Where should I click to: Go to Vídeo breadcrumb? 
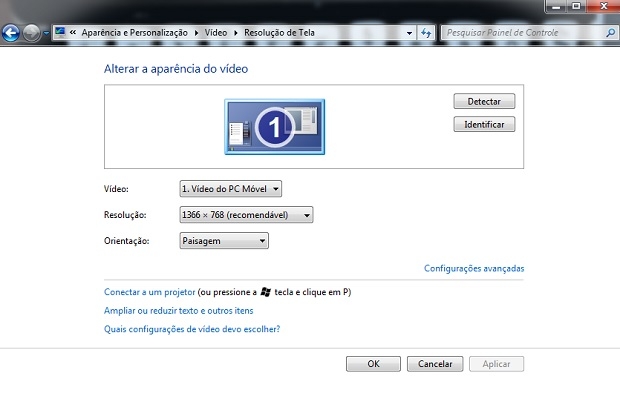[216, 32]
